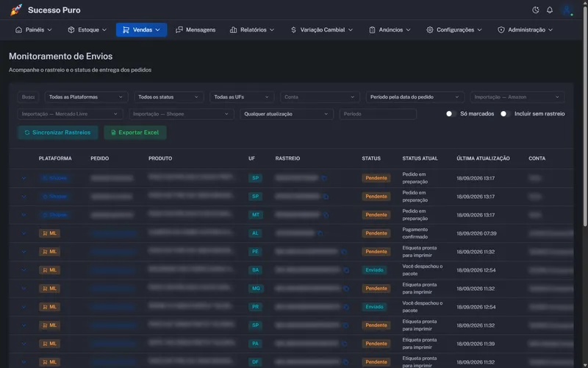Copy tracking code in the BA row
Screen dimensions: 588x368
[346, 270]
